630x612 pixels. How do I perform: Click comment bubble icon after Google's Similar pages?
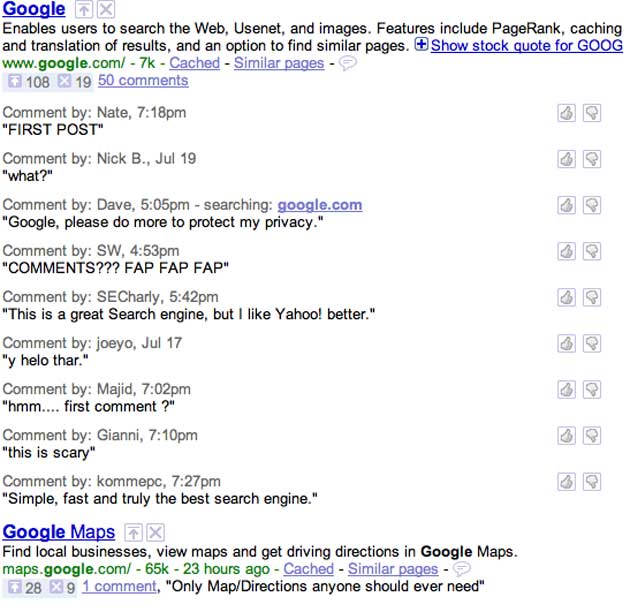click(x=348, y=63)
